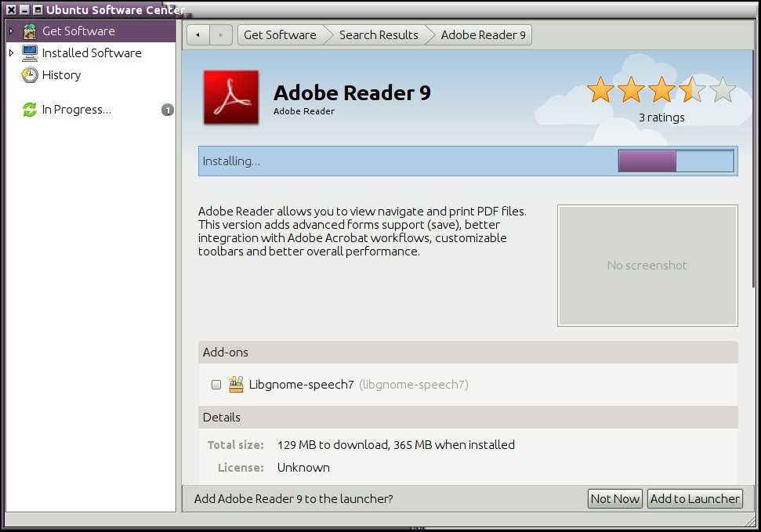Click the Adobe Reader subtitle under the title
The width and height of the screenshot is (761, 532).
pyautogui.click(x=304, y=111)
